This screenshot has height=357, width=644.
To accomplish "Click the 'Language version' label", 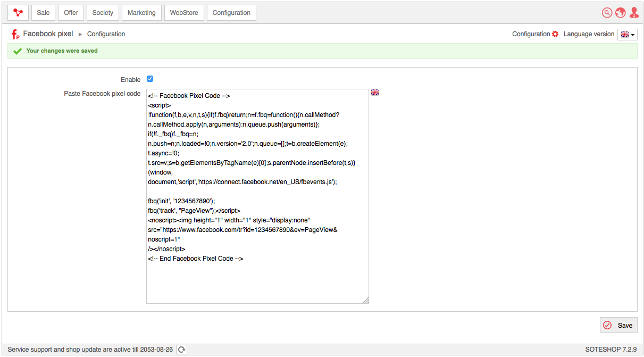I will tap(589, 34).
